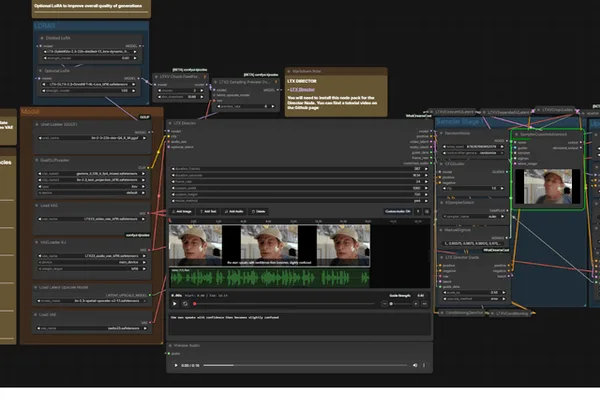
Task: Seek on the Preview Audio progress bar
Action: click(x=305, y=365)
